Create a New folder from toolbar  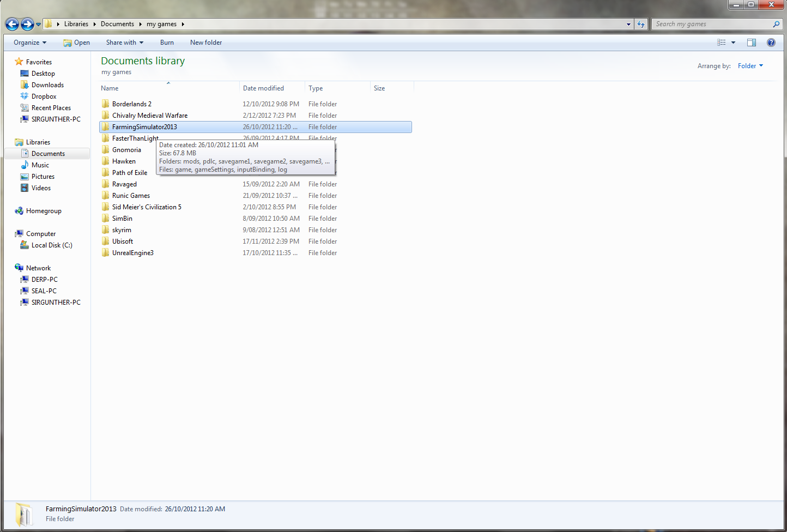tap(206, 43)
